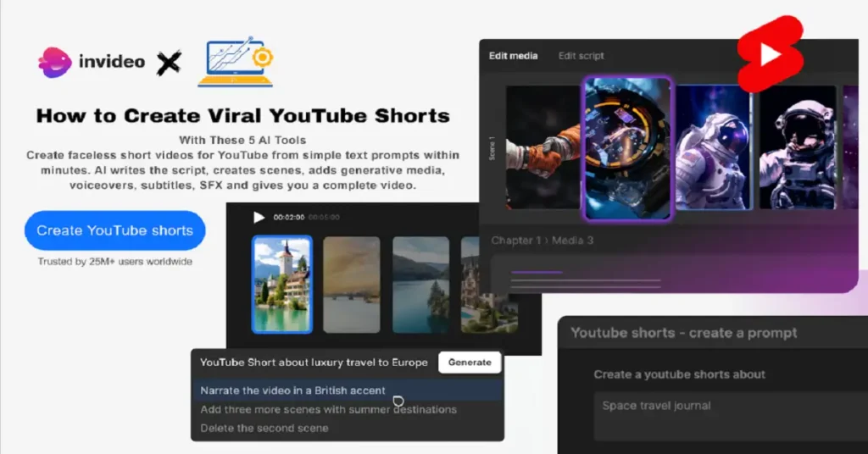This screenshot has height=454, width=868.
Task: Select the lakeside castle scene thumbnail
Action: click(282, 284)
